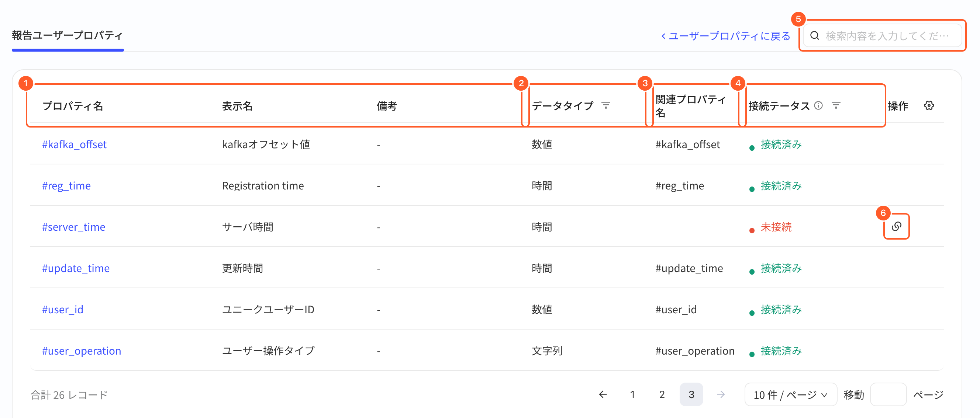Click the プロパティ名 column header

73,106
